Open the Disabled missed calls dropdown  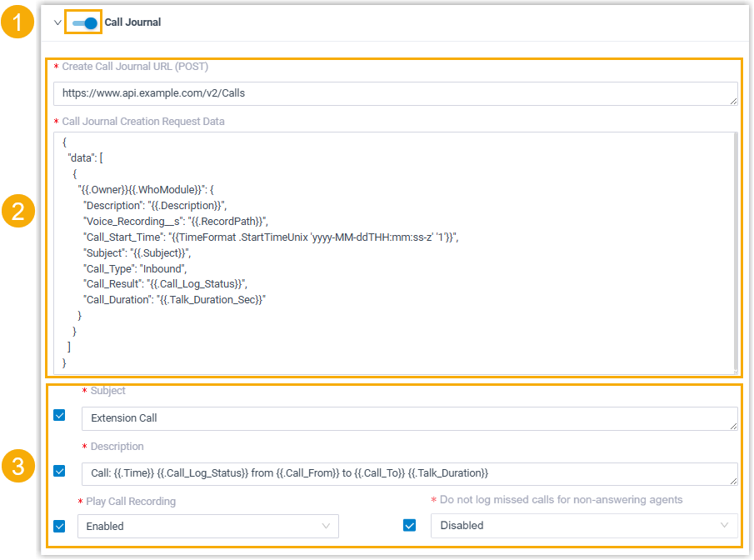(583, 525)
